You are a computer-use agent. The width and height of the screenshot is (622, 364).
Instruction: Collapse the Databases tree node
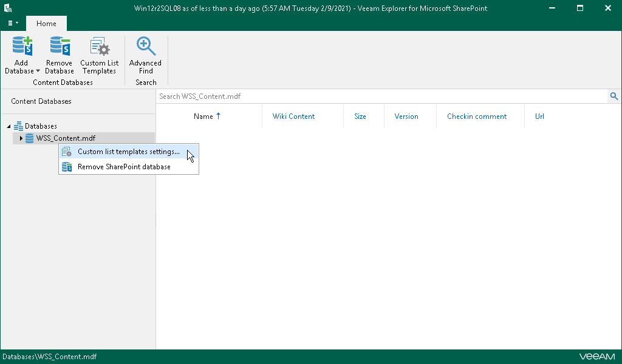(x=9, y=126)
